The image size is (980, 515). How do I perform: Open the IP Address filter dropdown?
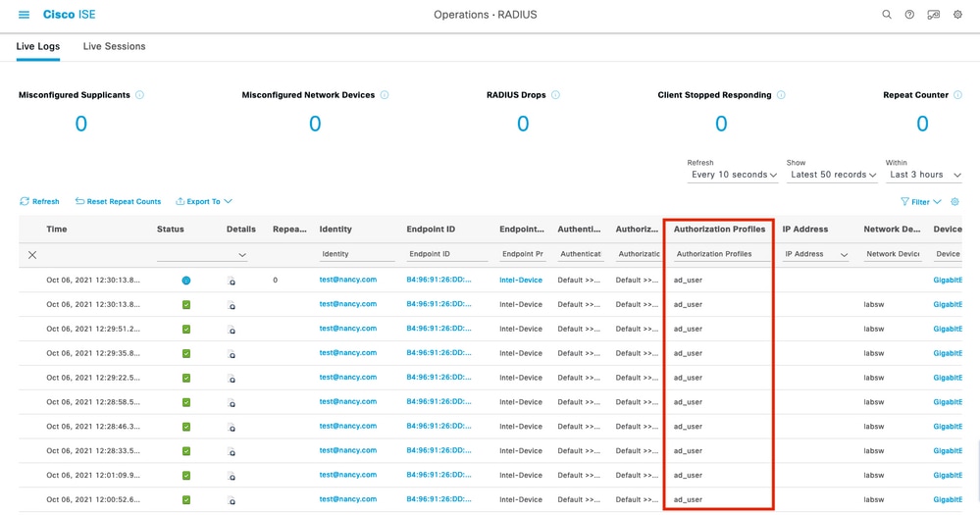(816, 254)
